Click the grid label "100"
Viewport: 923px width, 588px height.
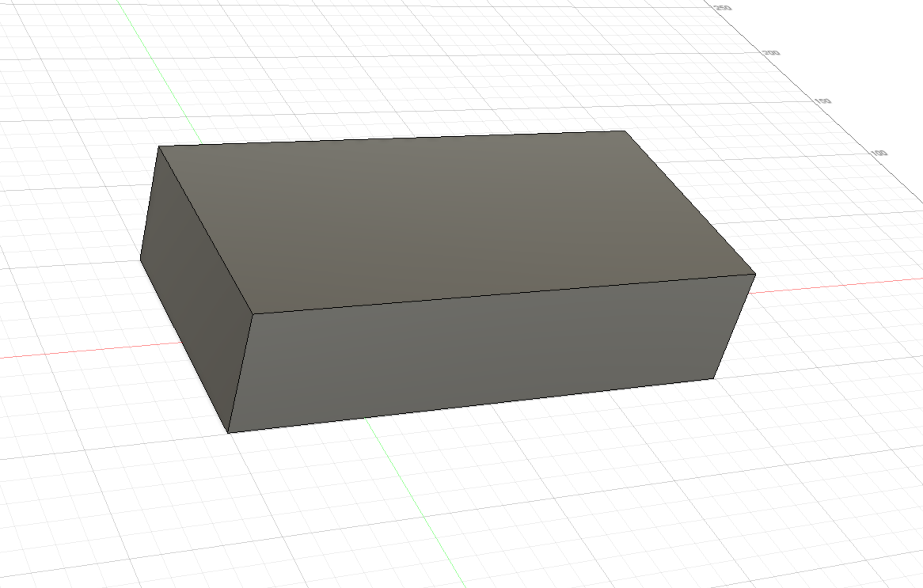coord(879,153)
